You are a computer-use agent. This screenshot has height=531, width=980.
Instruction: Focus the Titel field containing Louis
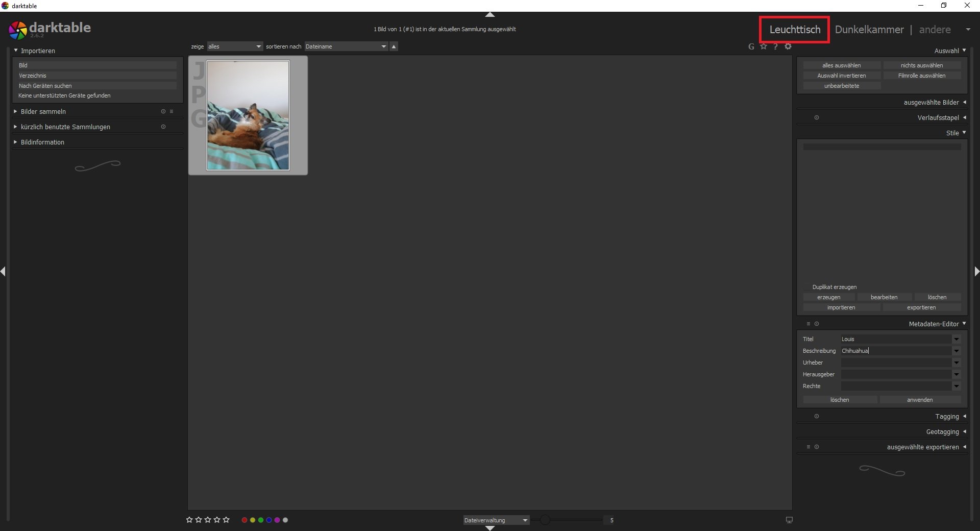pyautogui.click(x=896, y=339)
